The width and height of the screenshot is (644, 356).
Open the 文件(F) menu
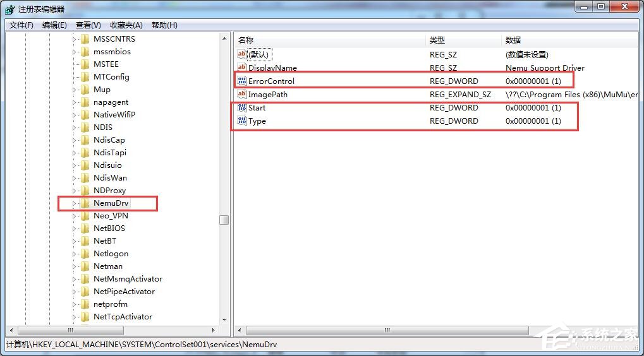21,25
